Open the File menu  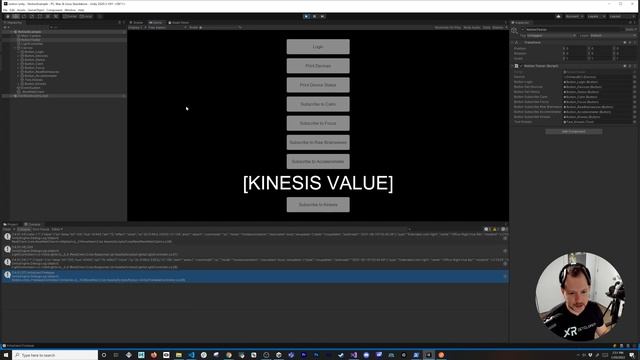pyautogui.click(x=5, y=10)
